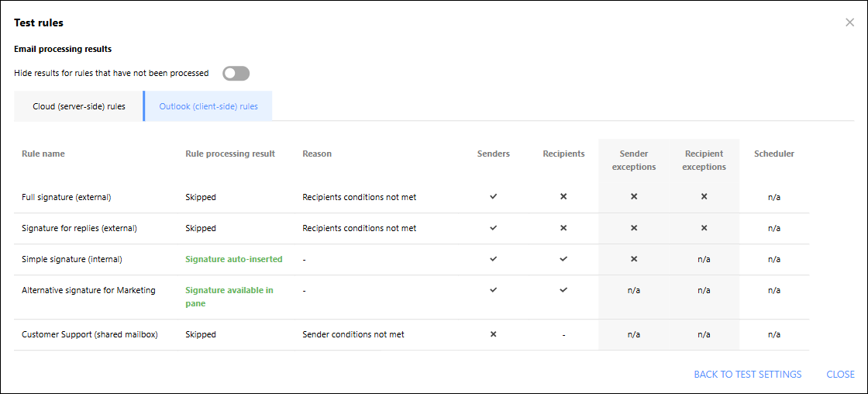Click Sender exceptions cross for Simple signature (internal)
This screenshot has width=868, height=394.
click(634, 259)
